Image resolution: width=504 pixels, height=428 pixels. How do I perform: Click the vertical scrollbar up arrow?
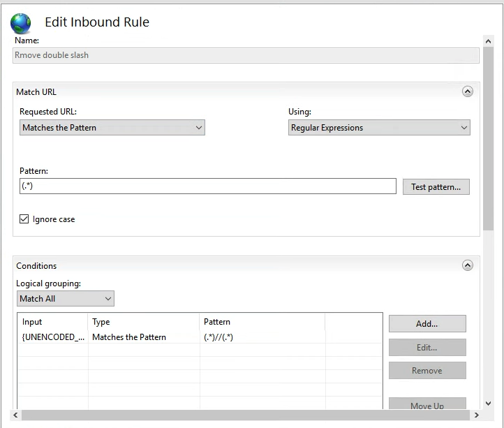[x=488, y=41]
